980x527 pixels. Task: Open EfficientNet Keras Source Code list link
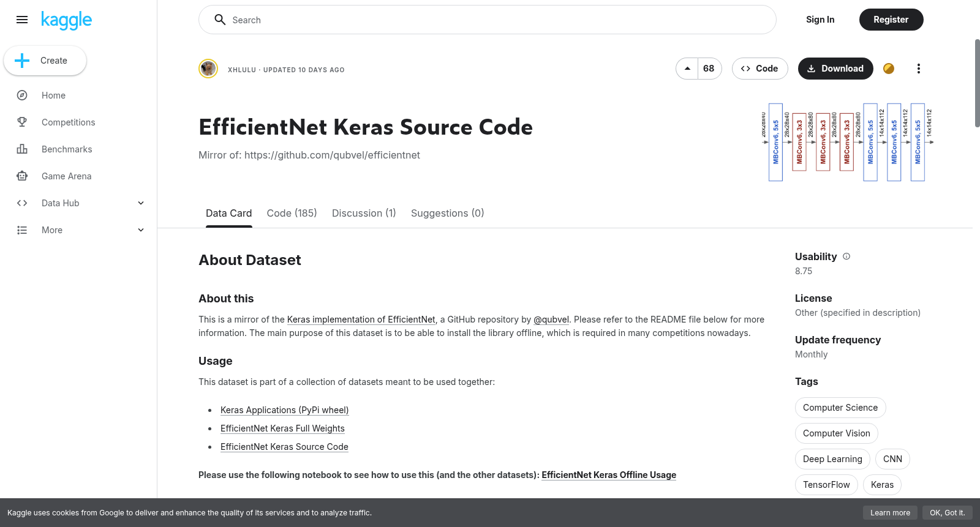pos(284,447)
